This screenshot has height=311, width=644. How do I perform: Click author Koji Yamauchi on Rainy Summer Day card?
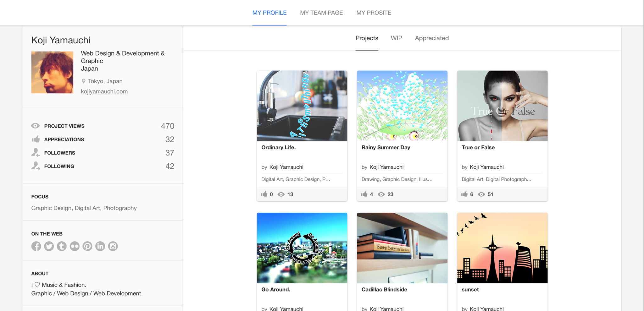[387, 167]
